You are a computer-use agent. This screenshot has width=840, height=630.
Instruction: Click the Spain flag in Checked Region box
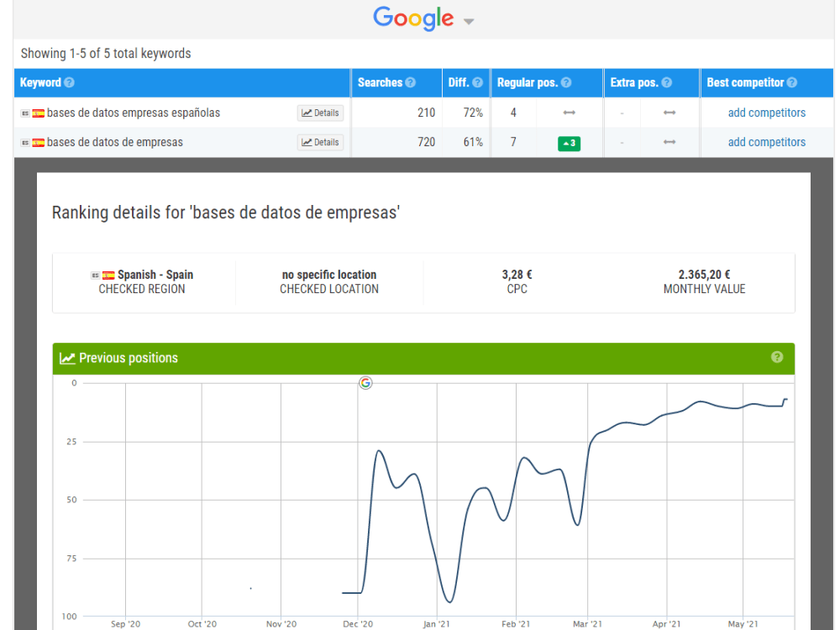(108, 276)
